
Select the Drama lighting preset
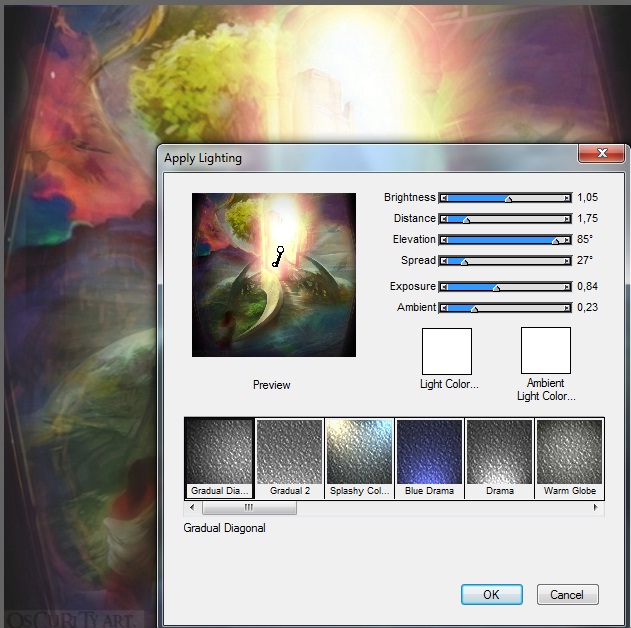point(499,458)
